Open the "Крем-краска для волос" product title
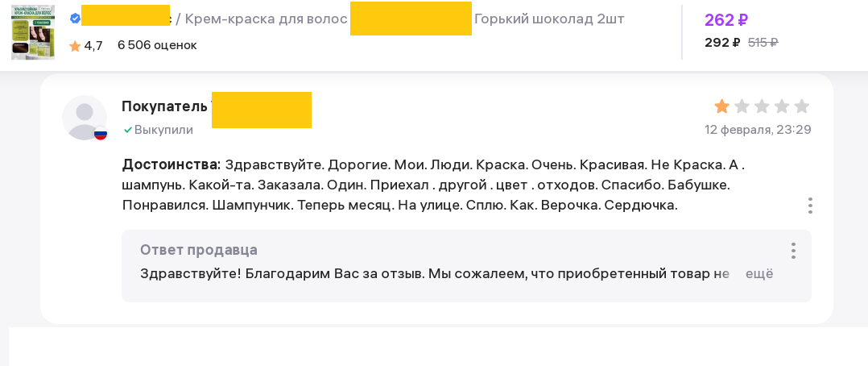868x366 pixels. click(266, 19)
